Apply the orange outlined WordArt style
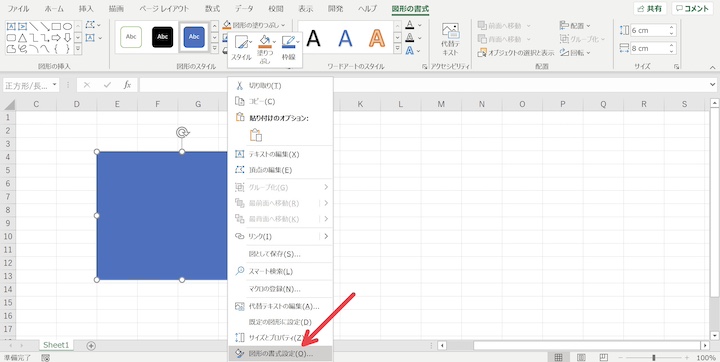 coord(377,38)
